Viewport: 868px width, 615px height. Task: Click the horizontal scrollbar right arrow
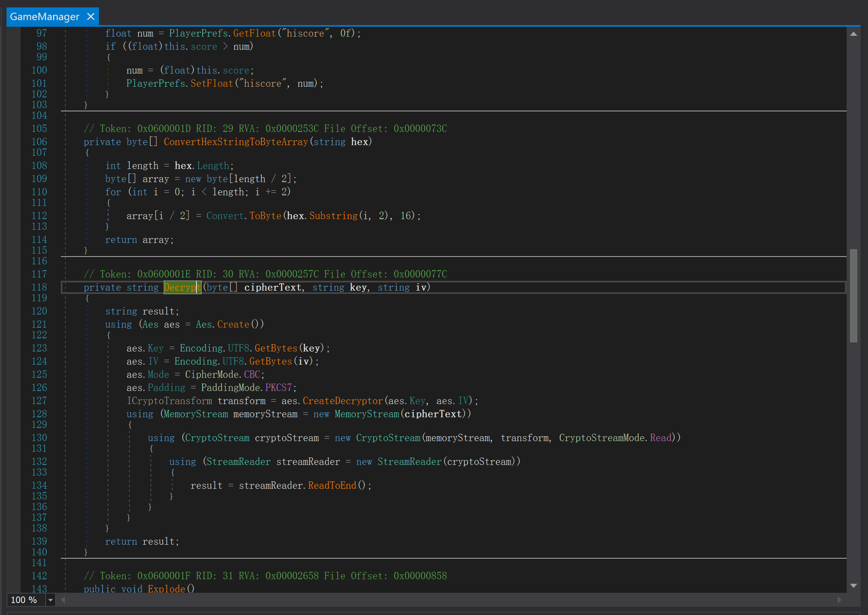(840, 600)
